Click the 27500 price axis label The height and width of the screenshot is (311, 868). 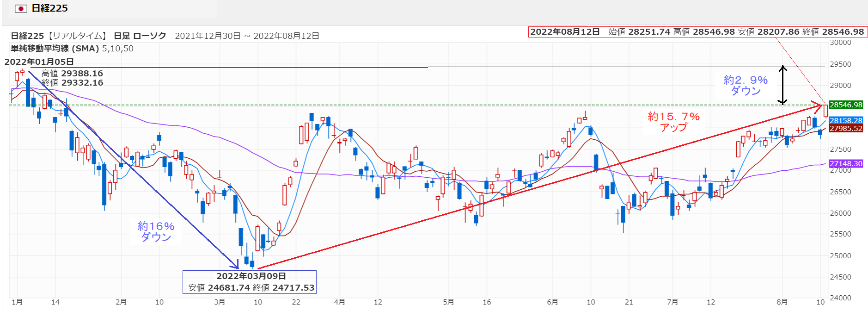(840, 149)
